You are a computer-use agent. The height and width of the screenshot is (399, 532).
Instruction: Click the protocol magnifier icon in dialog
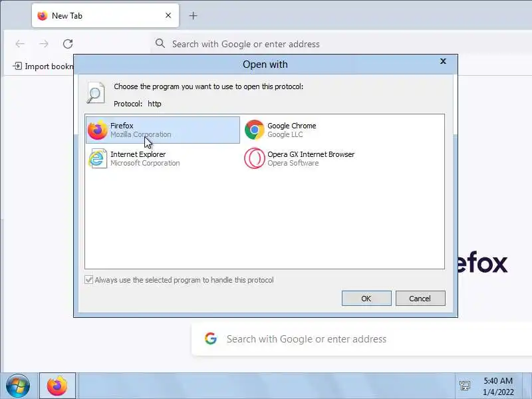tap(95, 92)
